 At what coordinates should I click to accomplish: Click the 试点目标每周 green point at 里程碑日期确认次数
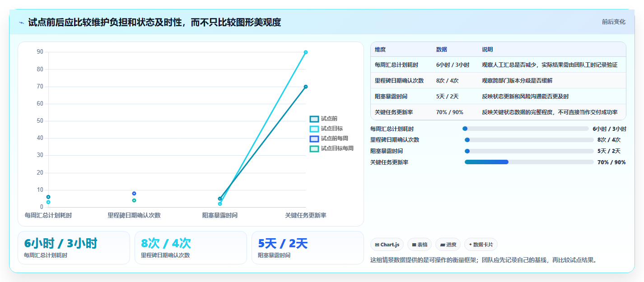click(x=134, y=200)
